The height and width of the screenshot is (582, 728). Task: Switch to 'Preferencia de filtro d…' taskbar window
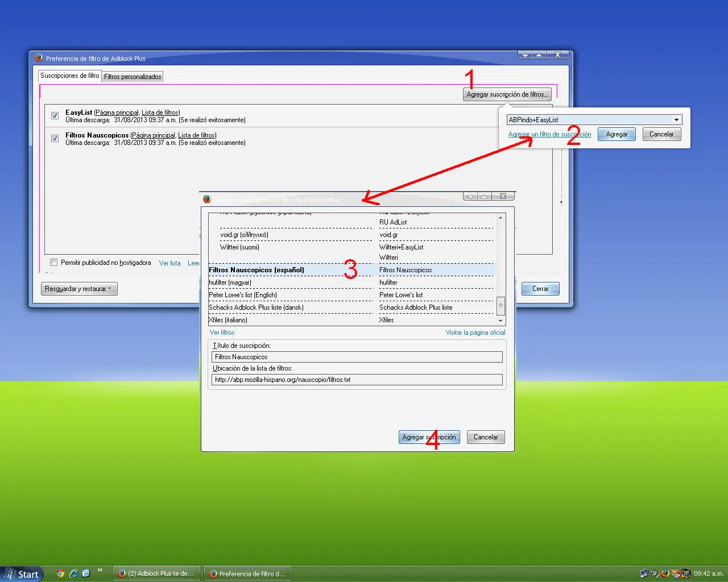tap(248, 573)
